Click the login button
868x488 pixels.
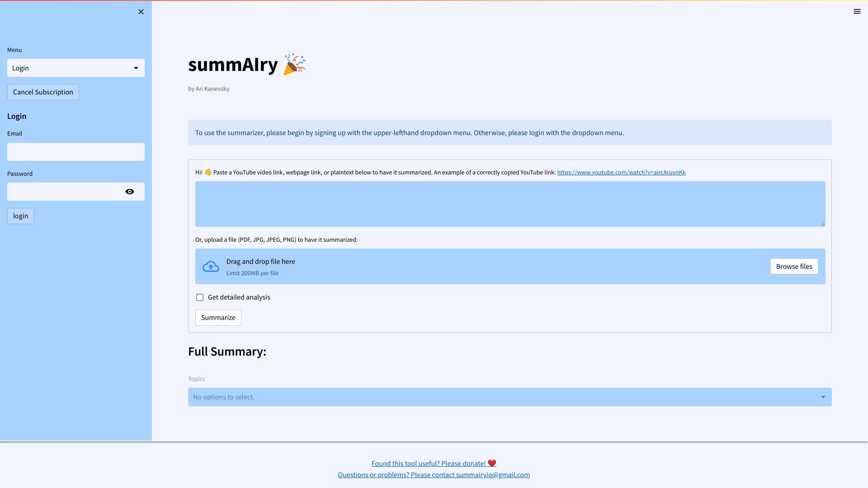21,216
